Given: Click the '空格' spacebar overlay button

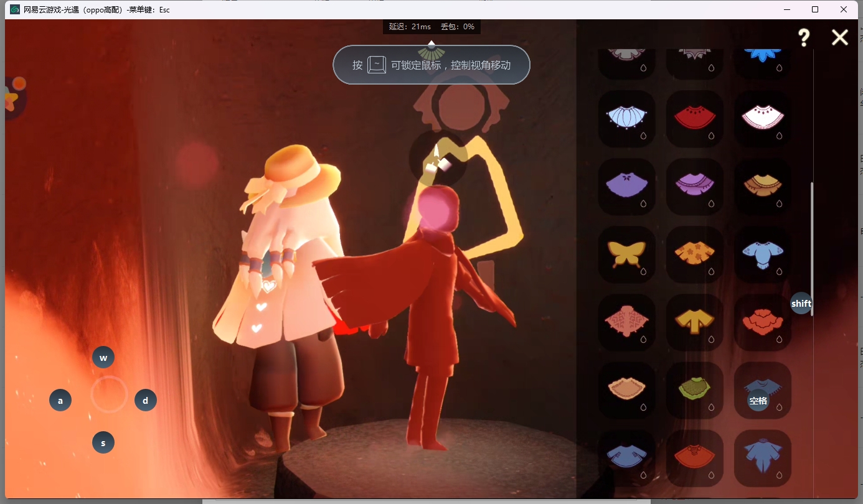Looking at the screenshot, I should (x=758, y=400).
